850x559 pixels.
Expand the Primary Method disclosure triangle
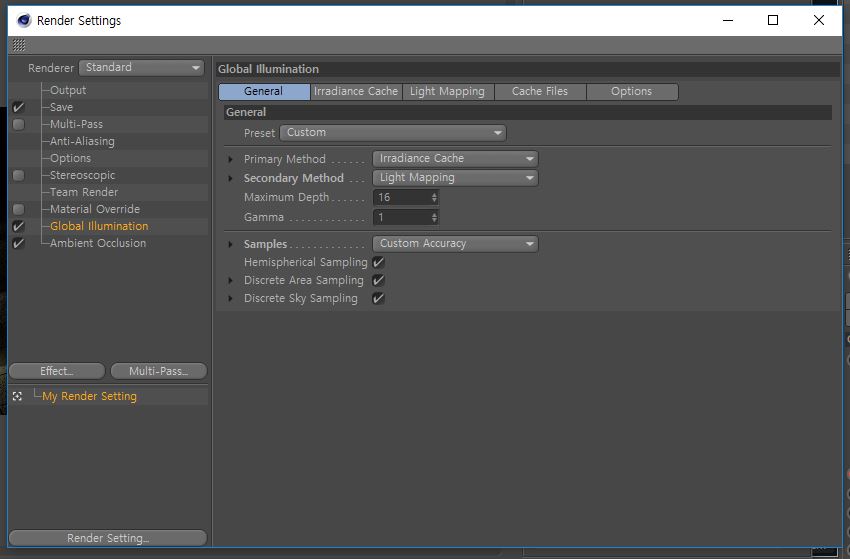pos(231,160)
